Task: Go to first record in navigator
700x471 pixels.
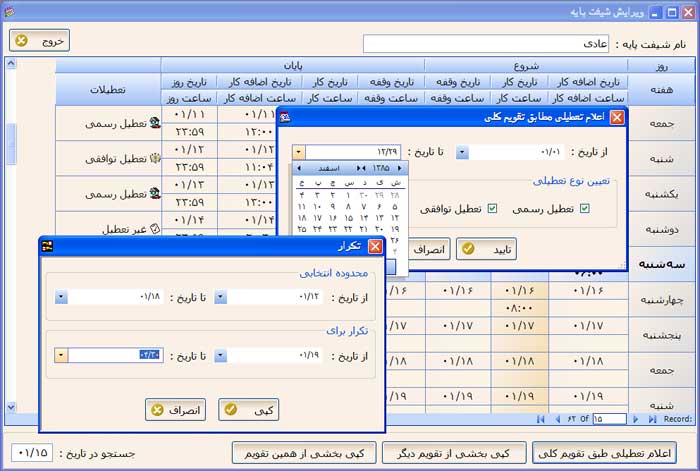Action: pyautogui.click(x=541, y=419)
